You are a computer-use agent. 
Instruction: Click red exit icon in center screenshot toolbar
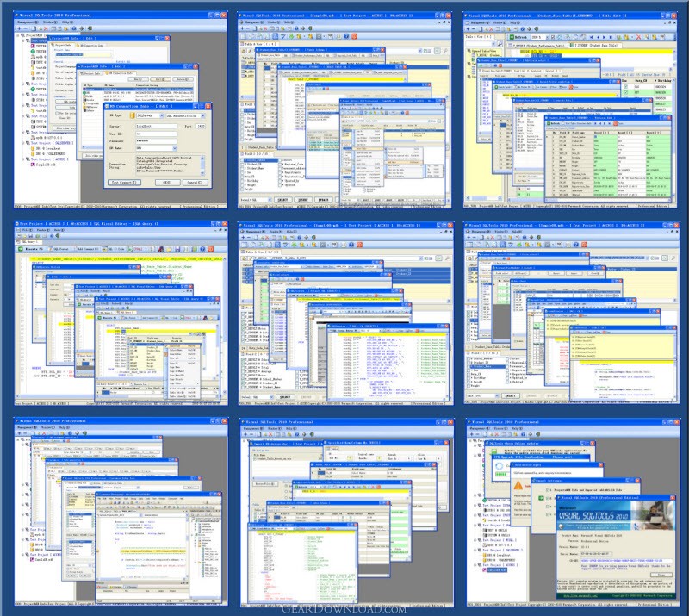(x=359, y=245)
